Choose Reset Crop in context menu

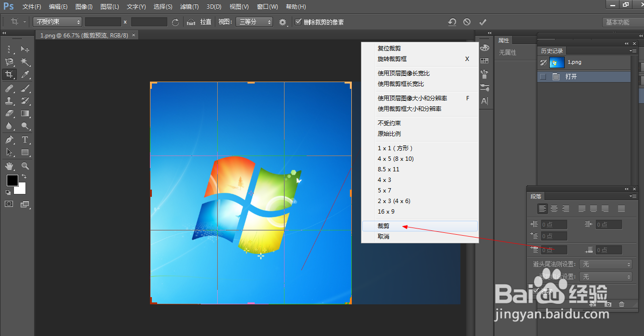tap(420, 48)
